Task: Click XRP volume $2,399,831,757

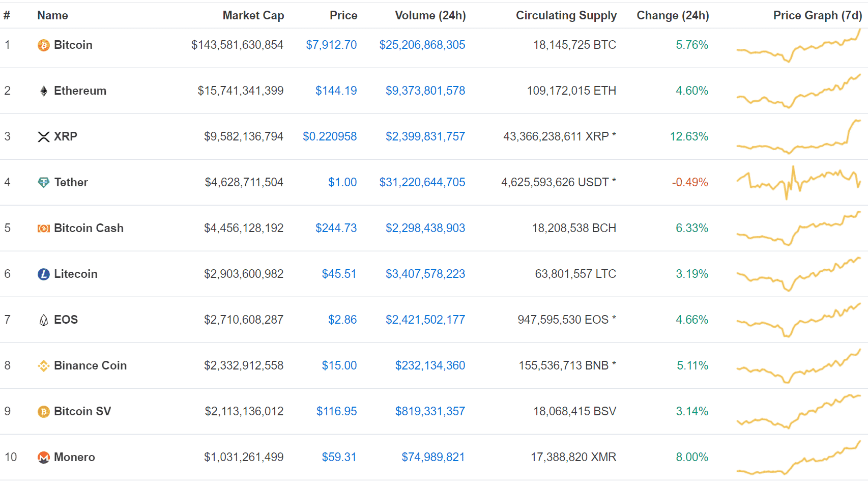Action: click(425, 136)
